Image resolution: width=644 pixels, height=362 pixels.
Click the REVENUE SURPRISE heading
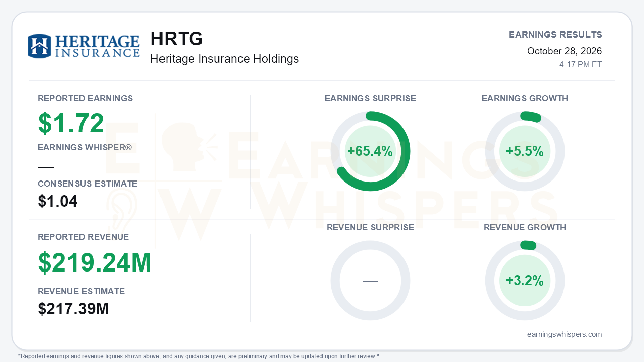click(370, 228)
